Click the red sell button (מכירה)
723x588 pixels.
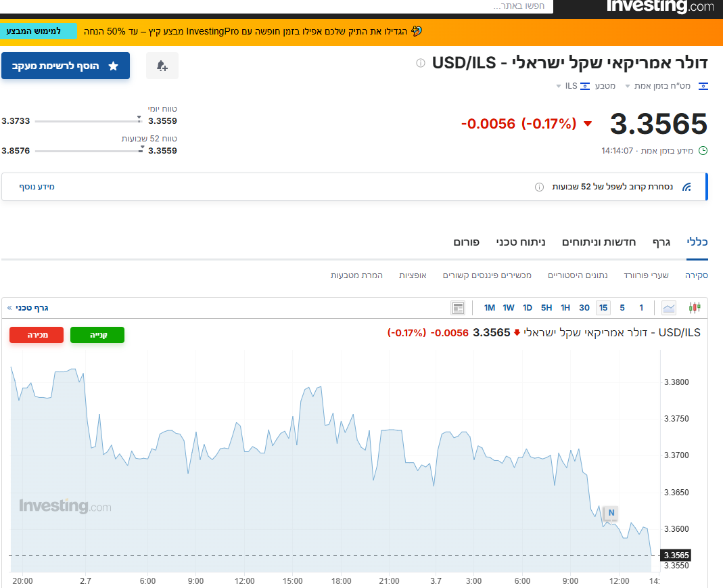[x=37, y=335]
